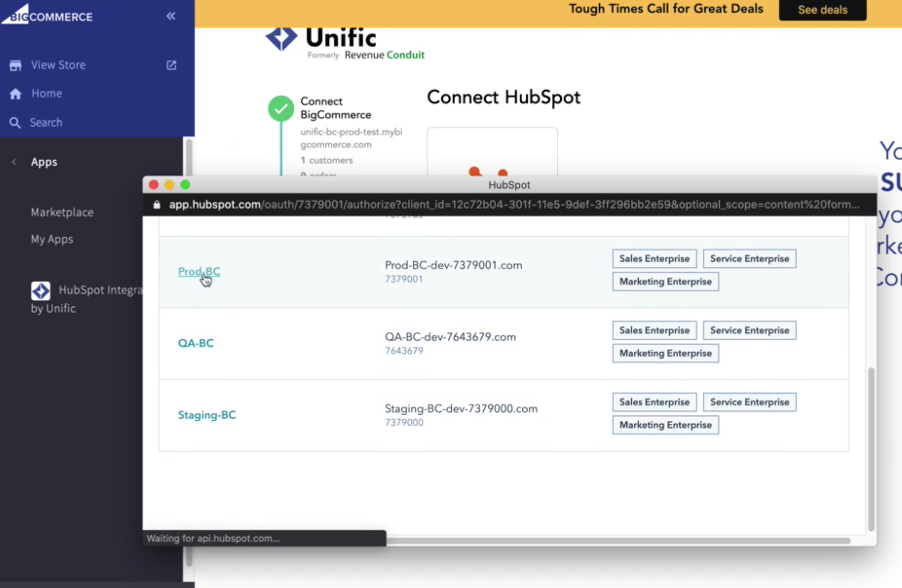Click the lock icon in HubSpot address bar

[157, 205]
